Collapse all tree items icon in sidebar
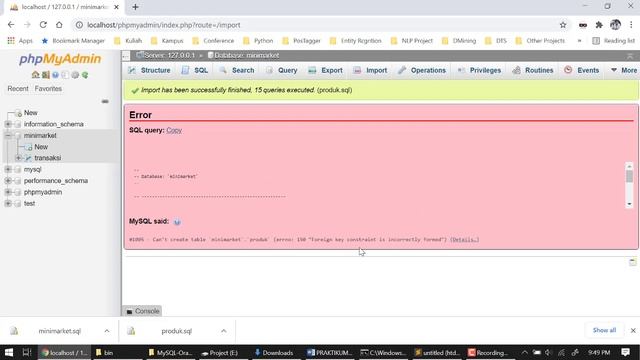 (x=105, y=101)
